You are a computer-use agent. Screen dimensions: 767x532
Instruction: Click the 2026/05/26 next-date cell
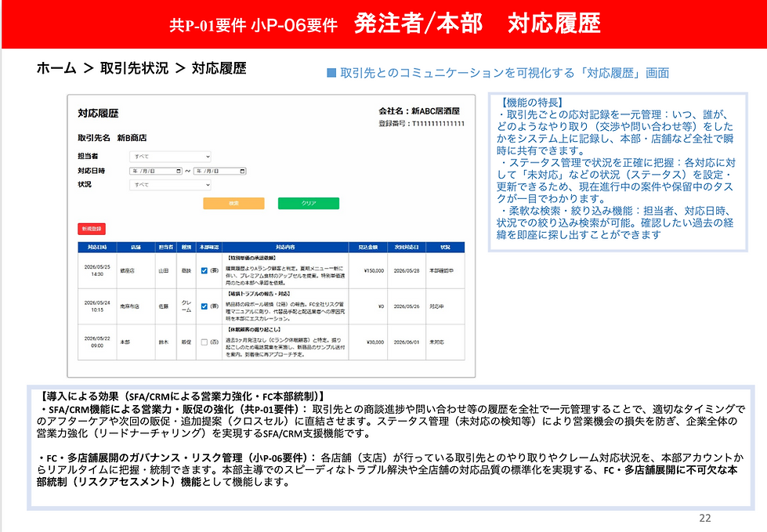pos(407,306)
